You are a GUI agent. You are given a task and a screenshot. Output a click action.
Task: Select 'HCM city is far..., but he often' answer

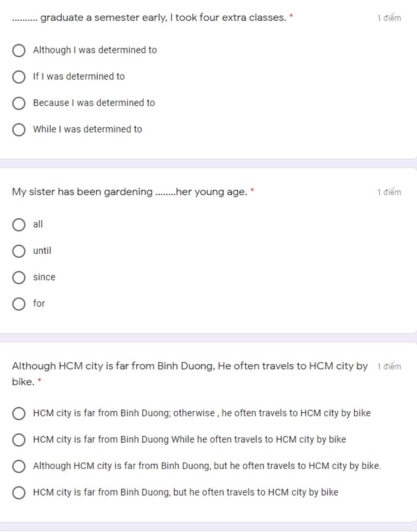click(x=19, y=493)
